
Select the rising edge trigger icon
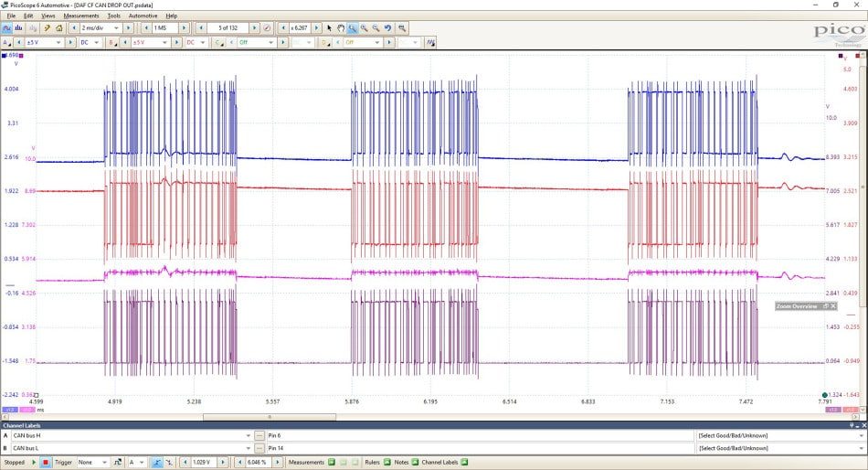pyautogui.click(x=157, y=463)
